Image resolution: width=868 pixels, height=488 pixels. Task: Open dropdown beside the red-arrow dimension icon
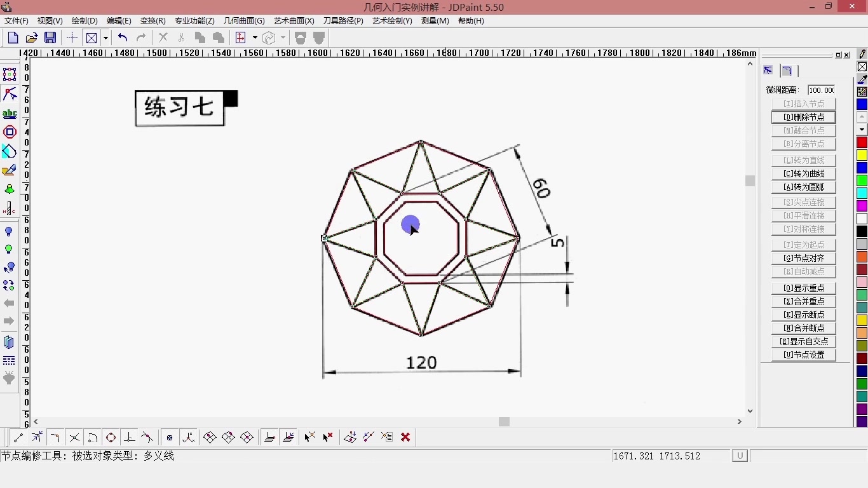(x=255, y=38)
